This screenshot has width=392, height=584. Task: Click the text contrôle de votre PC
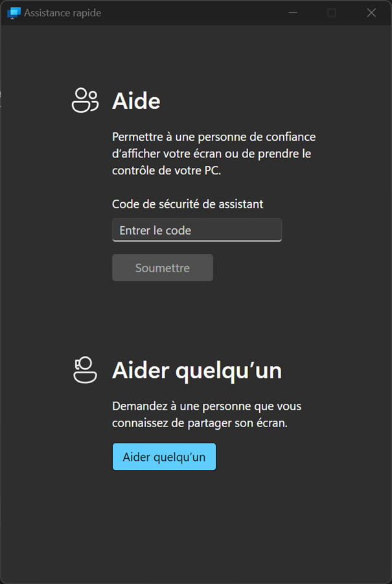coord(167,171)
